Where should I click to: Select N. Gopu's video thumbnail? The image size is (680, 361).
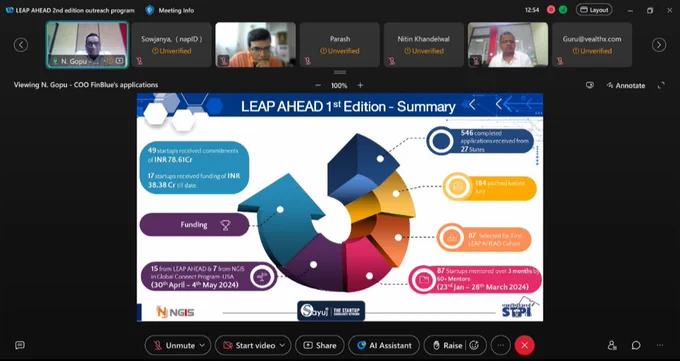[87, 45]
